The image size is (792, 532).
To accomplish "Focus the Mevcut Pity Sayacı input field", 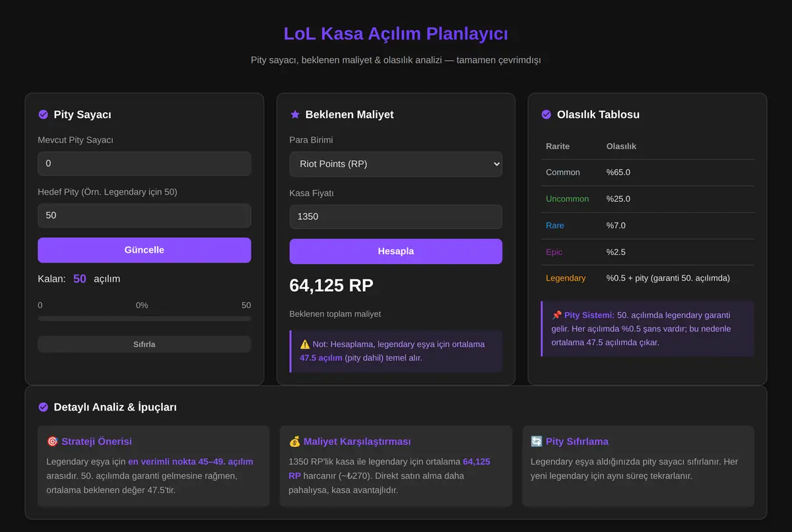I will pyautogui.click(x=145, y=163).
